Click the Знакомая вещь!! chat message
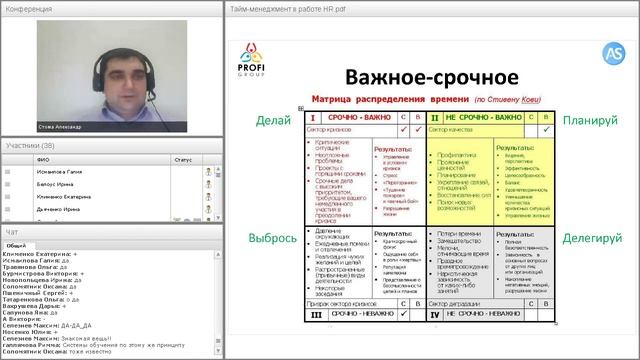This screenshot has width=640, height=360. [57, 339]
